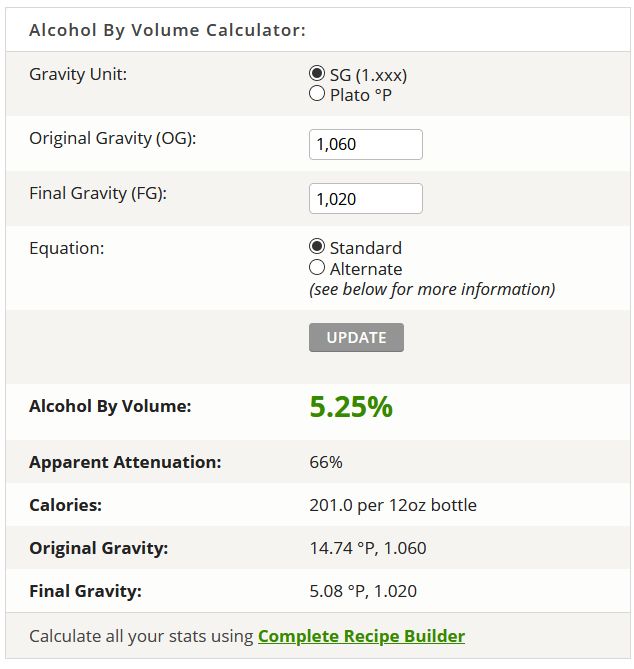Viewport: 634px width, 669px height.
Task: Choose the Standard equation option
Action: point(317,247)
